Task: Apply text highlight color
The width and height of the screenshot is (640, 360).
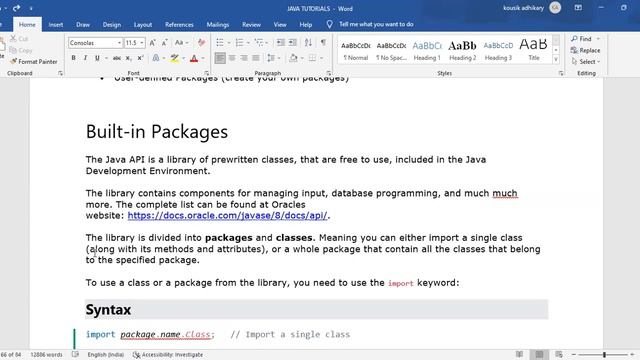Action: coord(175,58)
